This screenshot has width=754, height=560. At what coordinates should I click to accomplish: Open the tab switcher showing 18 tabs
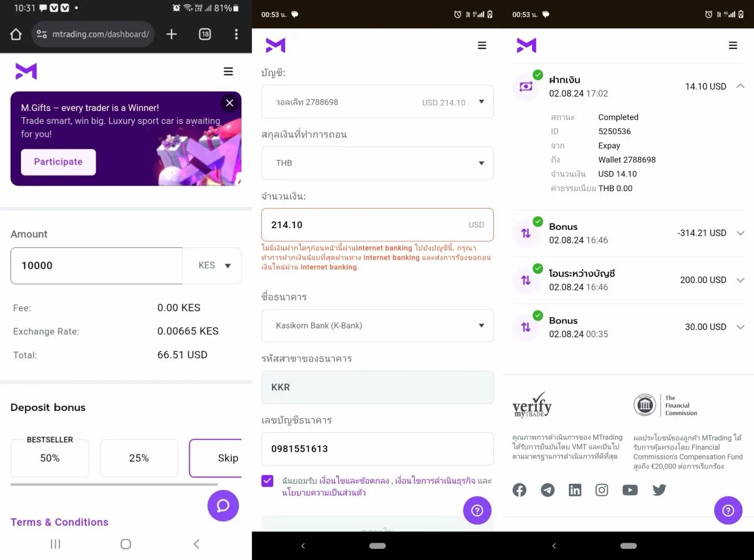pos(205,34)
